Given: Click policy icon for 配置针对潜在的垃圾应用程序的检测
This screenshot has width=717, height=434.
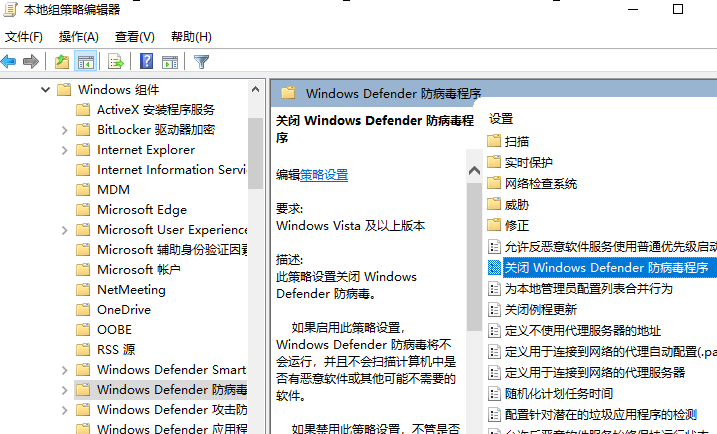Looking at the screenshot, I should tap(494, 414).
